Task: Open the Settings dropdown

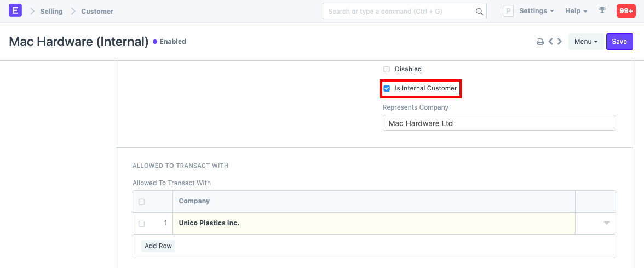Action: [x=536, y=11]
